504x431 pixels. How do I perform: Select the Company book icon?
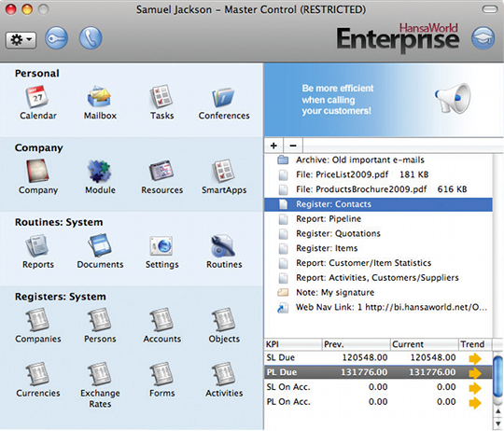37,171
